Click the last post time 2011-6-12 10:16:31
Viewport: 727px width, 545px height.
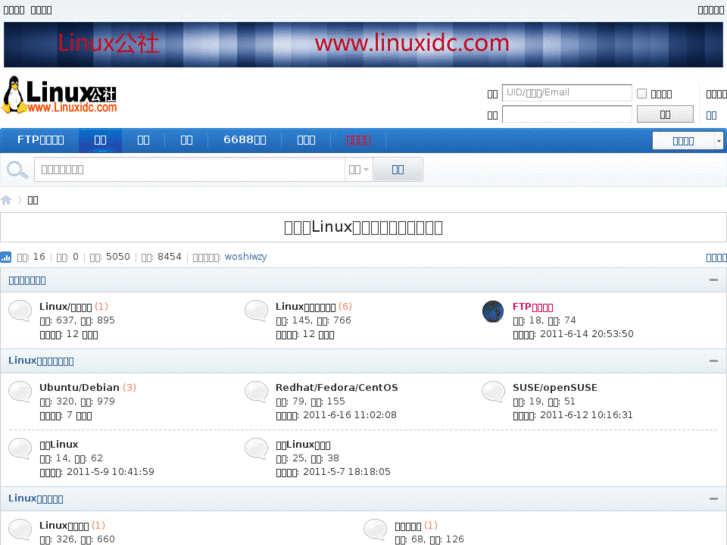point(586,415)
